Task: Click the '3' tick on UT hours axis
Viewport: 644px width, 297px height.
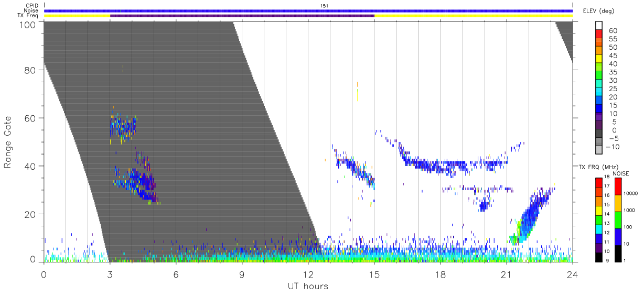Action: point(110,274)
